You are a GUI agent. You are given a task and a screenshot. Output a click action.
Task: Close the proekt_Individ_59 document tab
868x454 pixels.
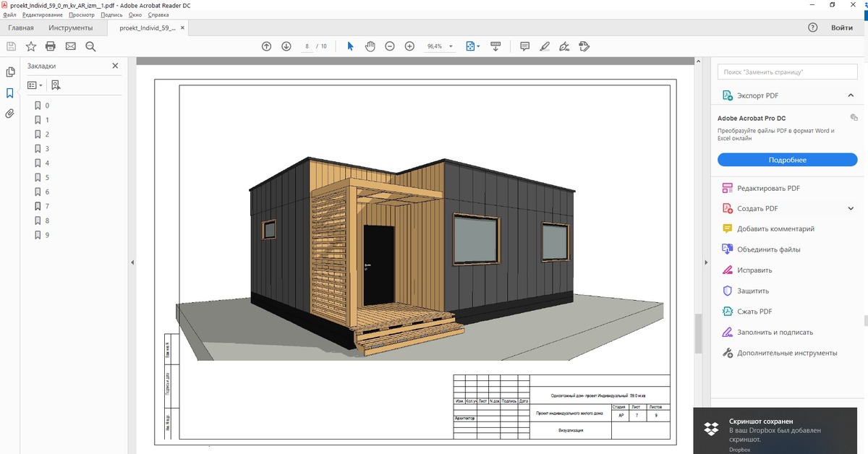tap(182, 28)
